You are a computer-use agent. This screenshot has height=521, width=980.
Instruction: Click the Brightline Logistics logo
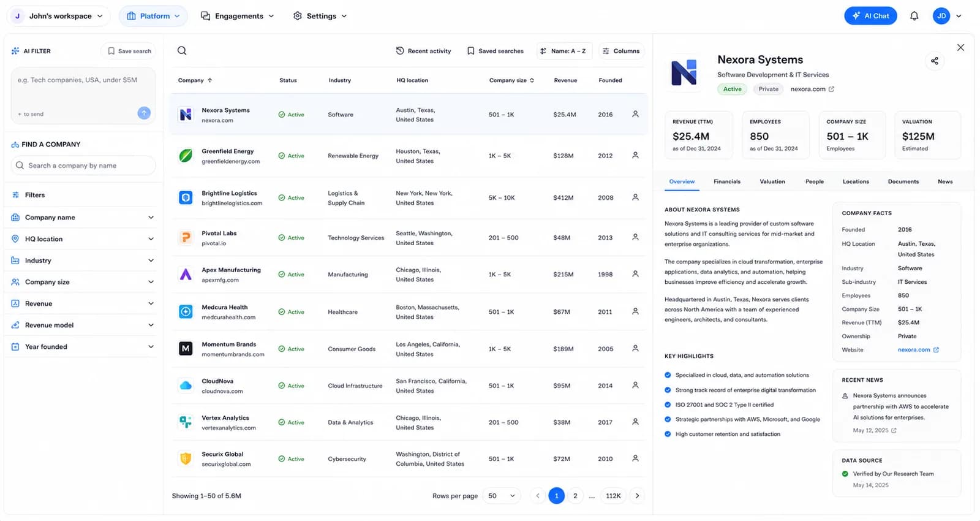186,197
